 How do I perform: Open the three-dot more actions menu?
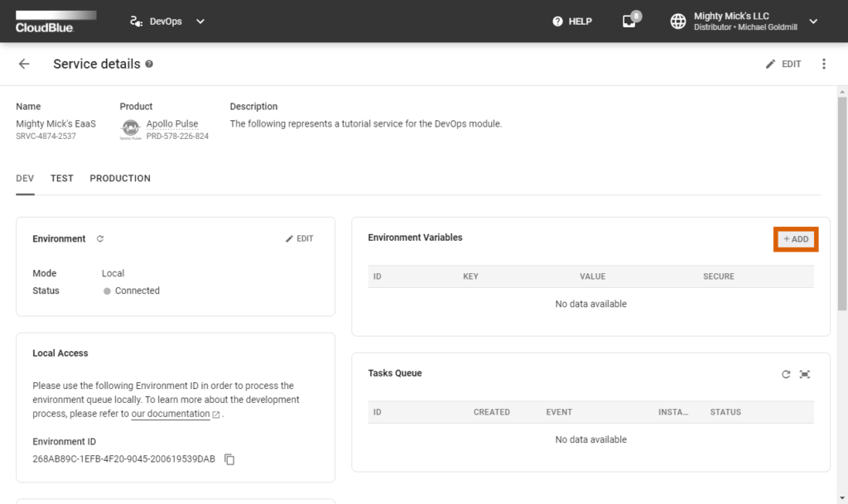[824, 64]
